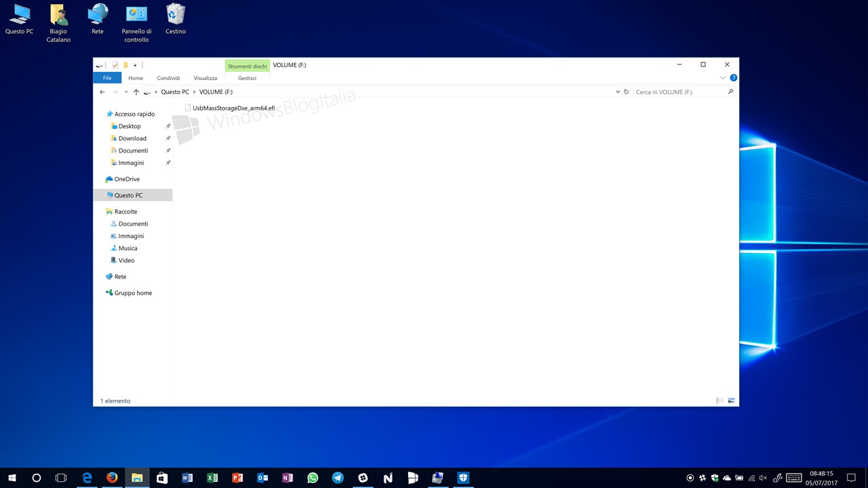Switch to details view in the status bar
The width and height of the screenshot is (868, 488).
tap(719, 401)
